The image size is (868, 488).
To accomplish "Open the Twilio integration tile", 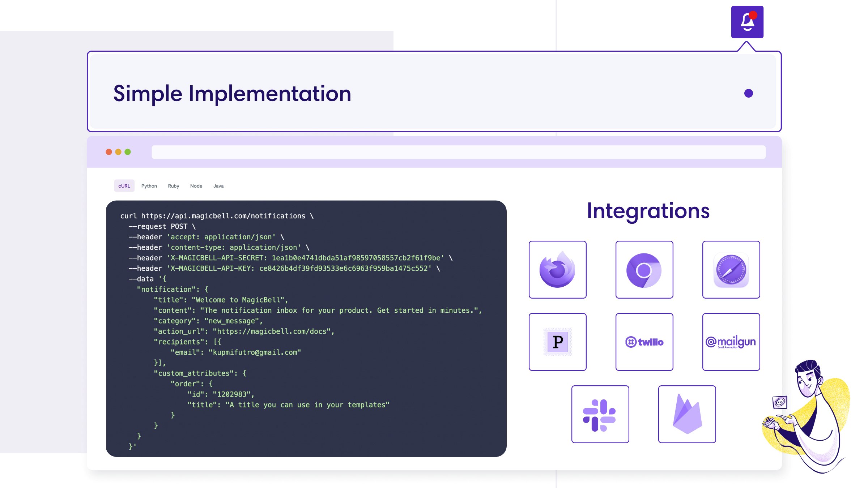I will coord(644,342).
